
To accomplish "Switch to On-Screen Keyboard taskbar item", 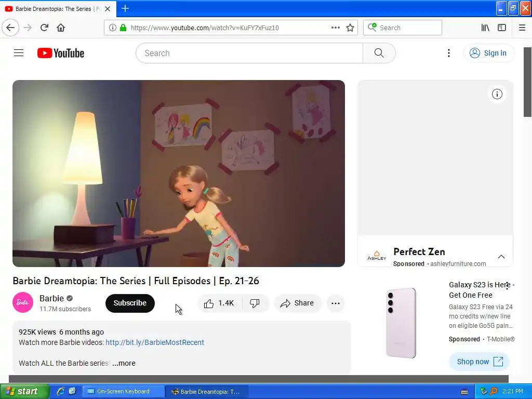I will pos(124,392).
